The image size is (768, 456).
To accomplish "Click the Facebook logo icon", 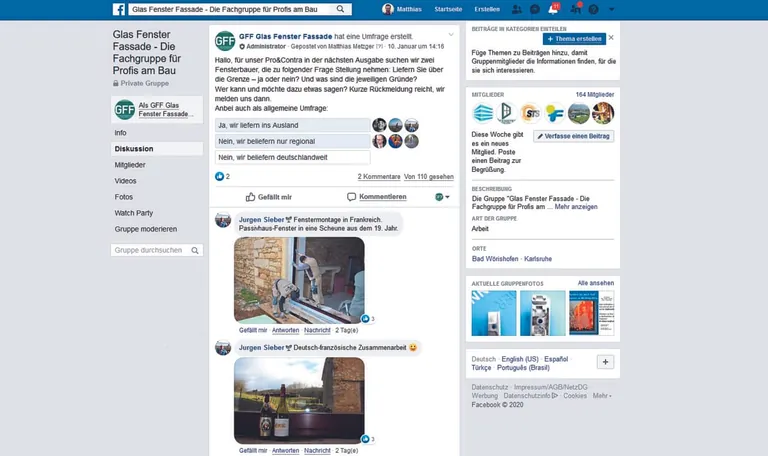I will [119, 9].
